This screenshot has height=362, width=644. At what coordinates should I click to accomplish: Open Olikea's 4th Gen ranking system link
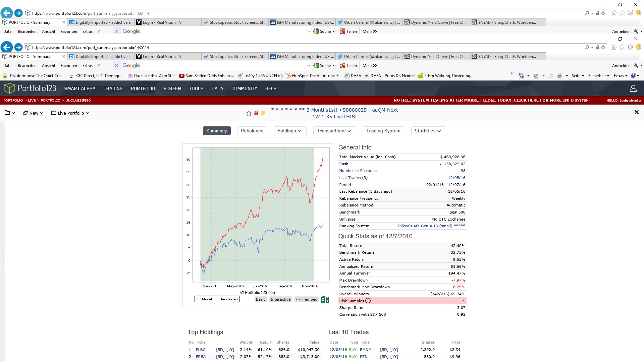(x=431, y=226)
